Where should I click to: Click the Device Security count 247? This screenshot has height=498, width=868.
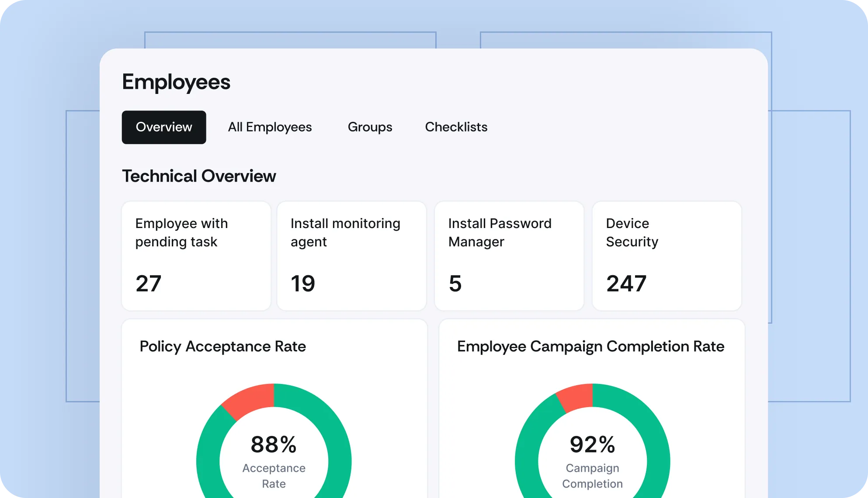[x=626, y=284]
